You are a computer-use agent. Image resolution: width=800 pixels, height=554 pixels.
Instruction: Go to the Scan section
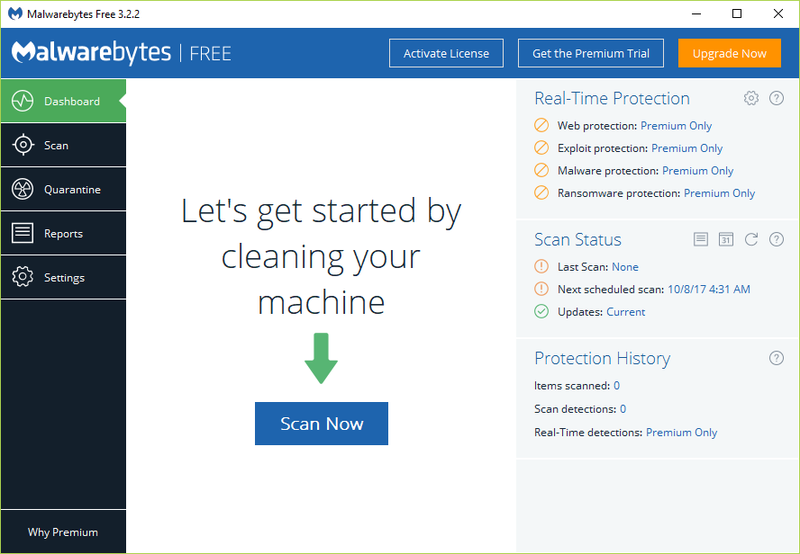click(x=63, y=145)
